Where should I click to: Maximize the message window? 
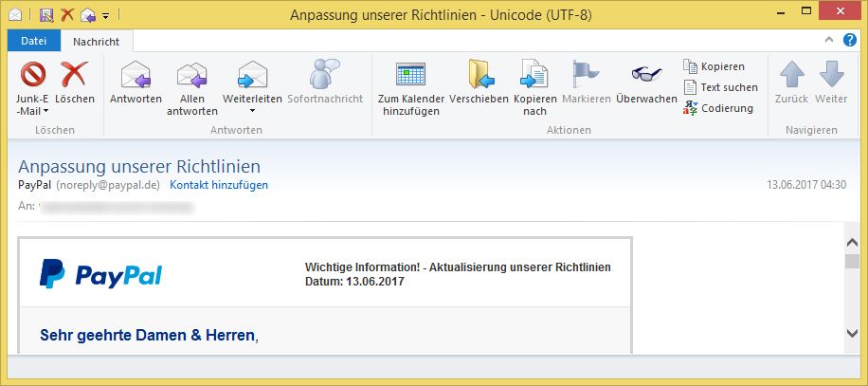806,10
